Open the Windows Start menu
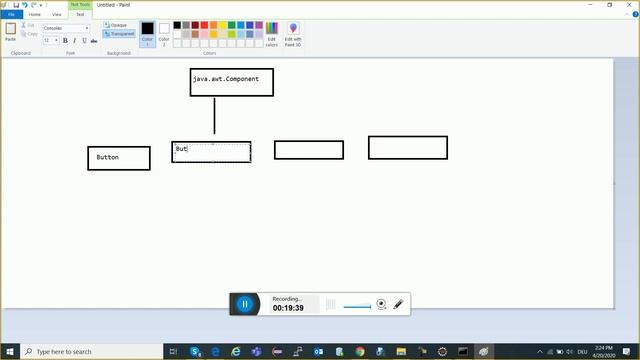 tap(10, 351)
